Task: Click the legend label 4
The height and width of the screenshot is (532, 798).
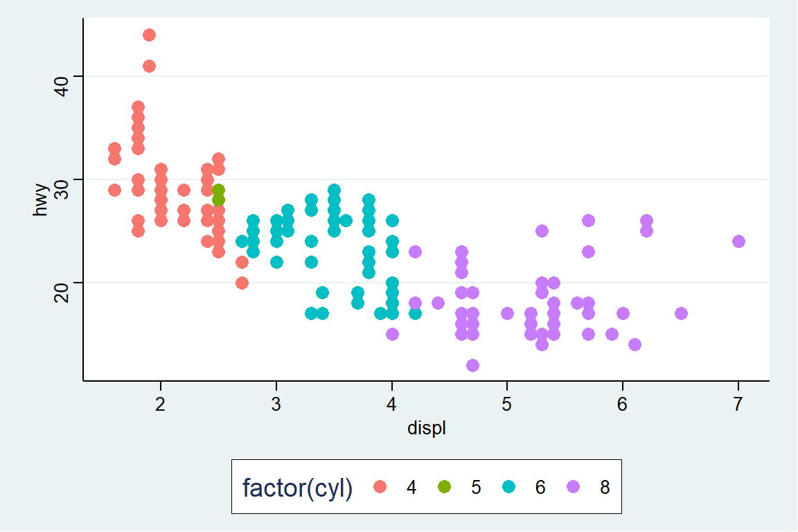Action: click(x=411, y=488)
